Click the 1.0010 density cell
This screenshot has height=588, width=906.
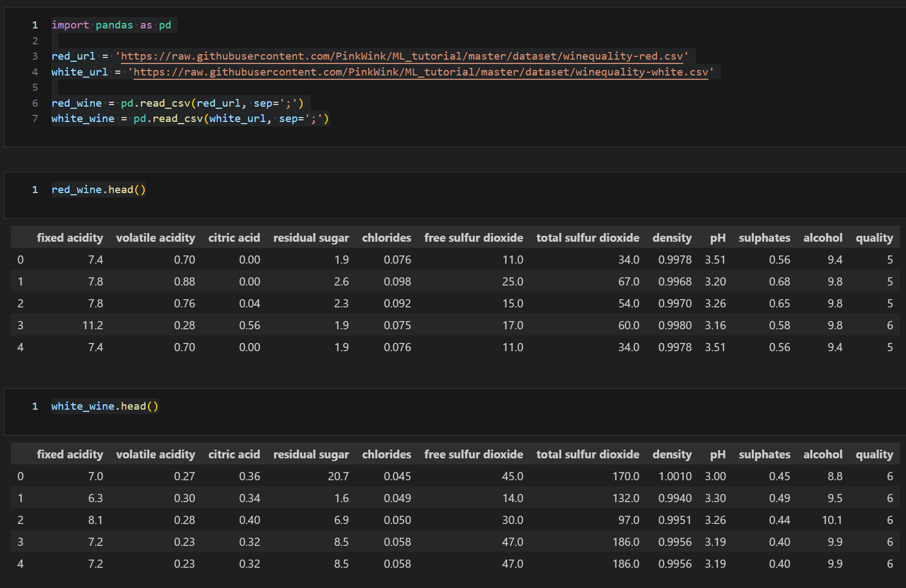[x=675, y=476]
